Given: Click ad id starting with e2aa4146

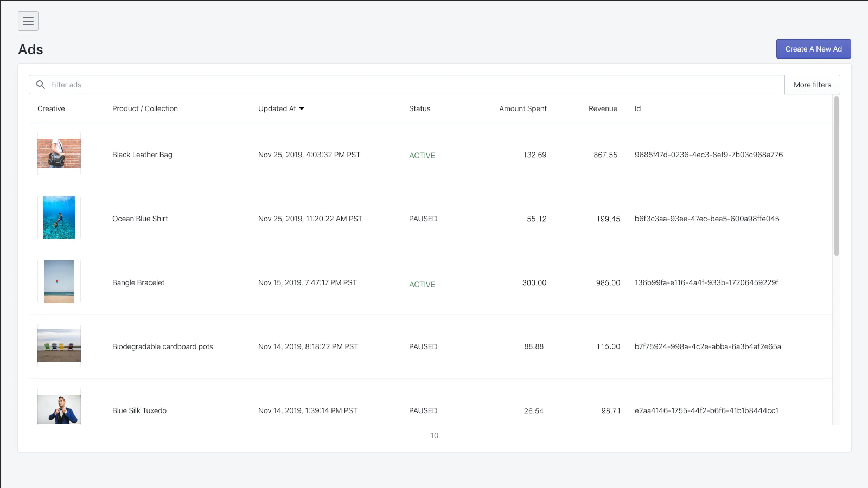Looking at the screenshot, I should tap(706, 410).
